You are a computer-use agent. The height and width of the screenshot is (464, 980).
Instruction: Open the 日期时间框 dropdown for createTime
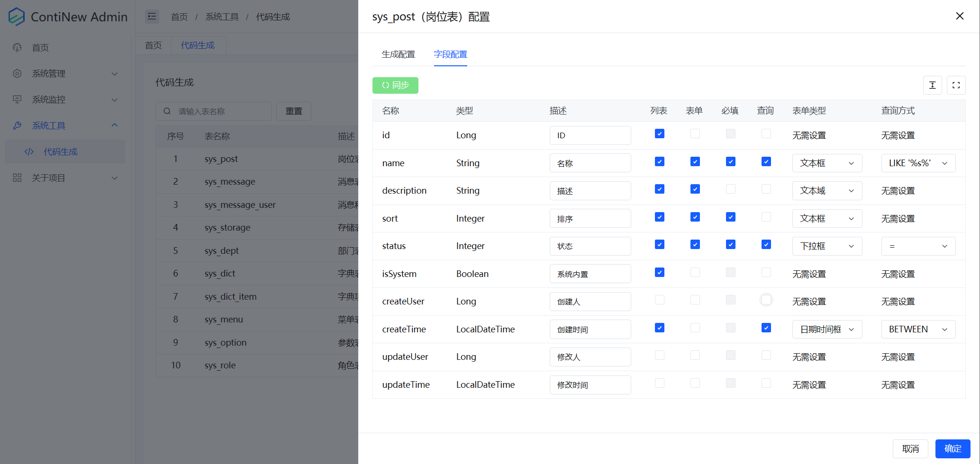click(827, 329)
